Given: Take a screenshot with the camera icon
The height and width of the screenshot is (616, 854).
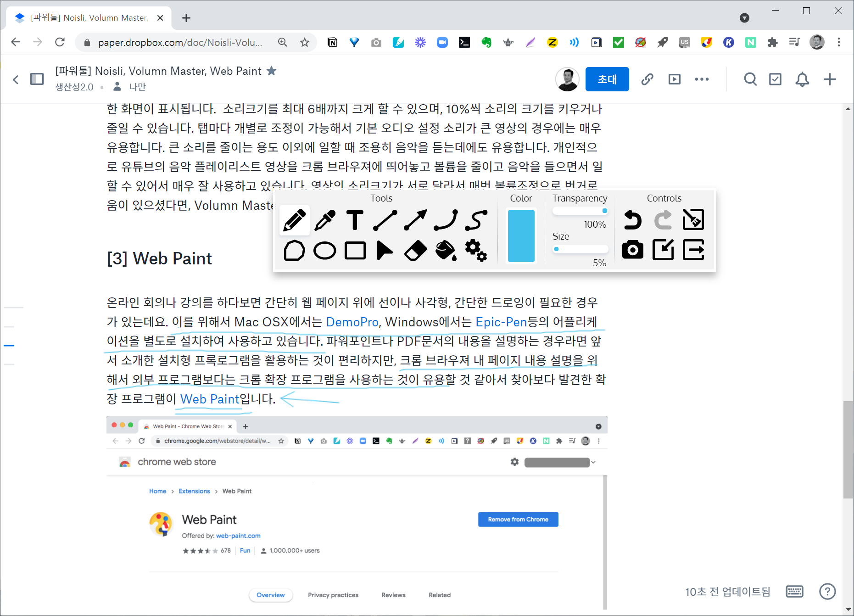Looking at the screenshot, I should tap(632, 250).
